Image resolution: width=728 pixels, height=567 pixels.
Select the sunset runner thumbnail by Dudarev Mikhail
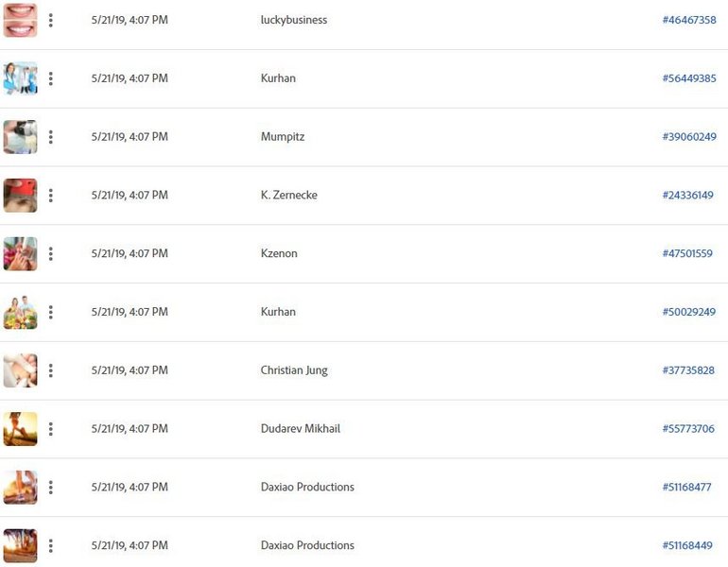pos(21,429)
